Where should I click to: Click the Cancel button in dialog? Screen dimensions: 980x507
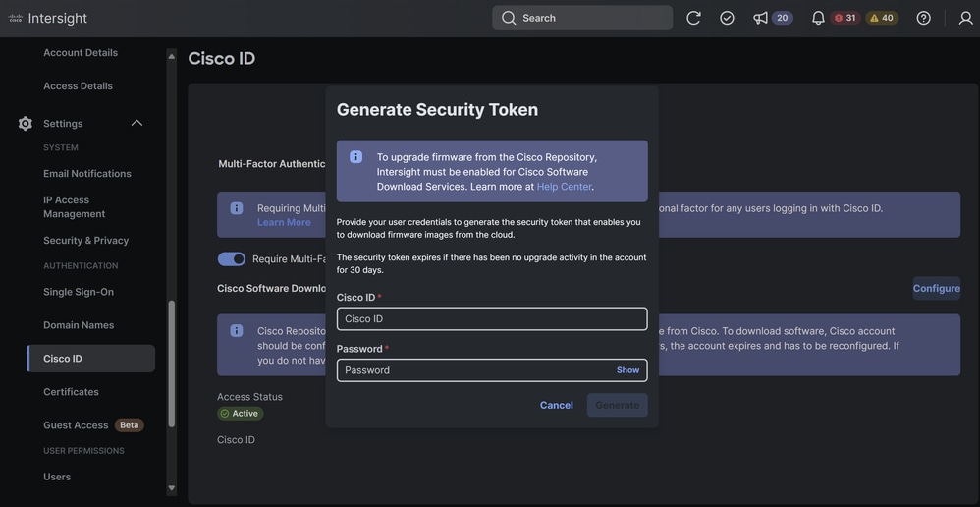click(556, 405)
